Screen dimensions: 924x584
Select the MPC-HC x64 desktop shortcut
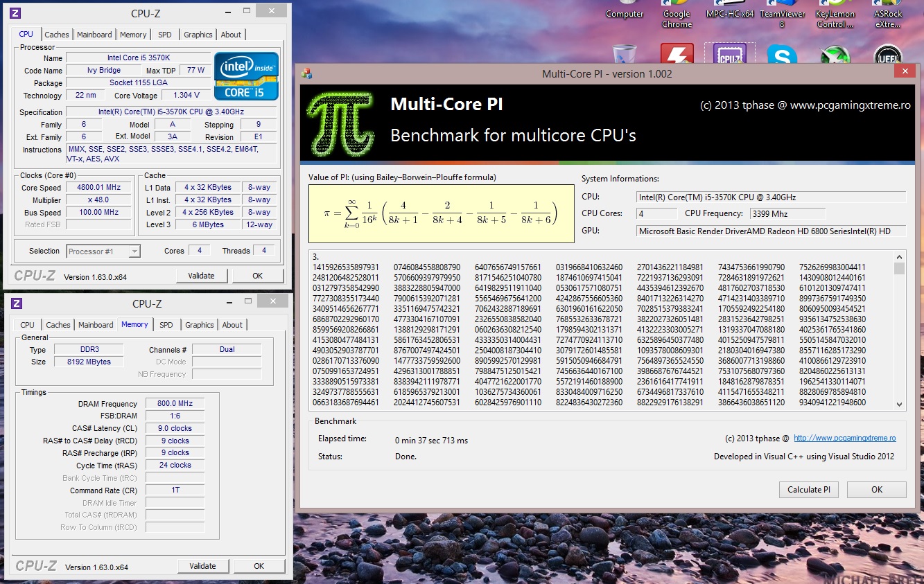click(729, 12)
